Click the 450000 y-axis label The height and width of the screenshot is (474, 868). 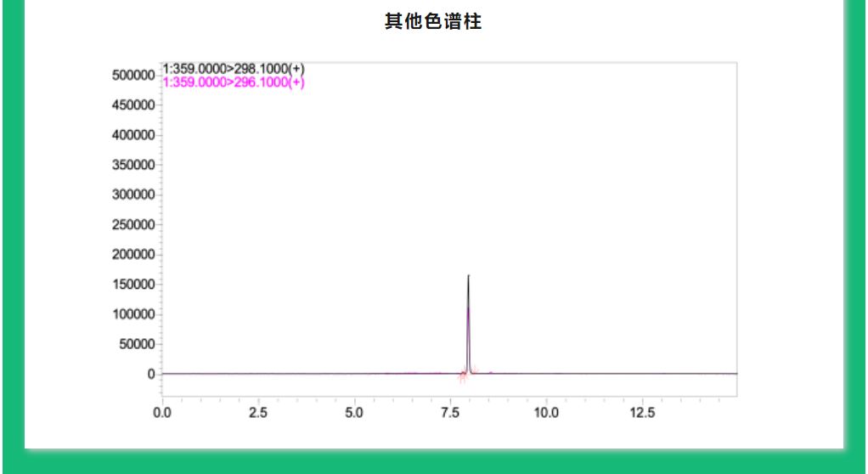click(133, 105)
